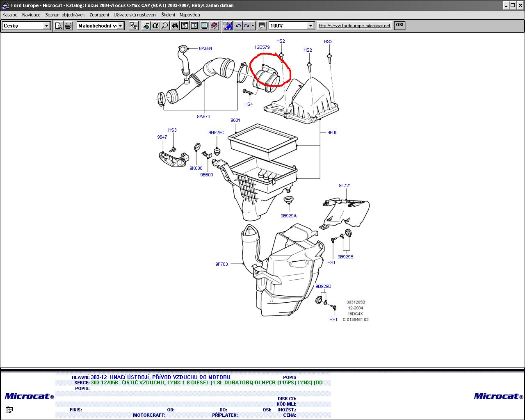The width and height of the screenshot is (525, 420).
Task: Select the magnifying glass zoom tool
Action: [165, 26]
